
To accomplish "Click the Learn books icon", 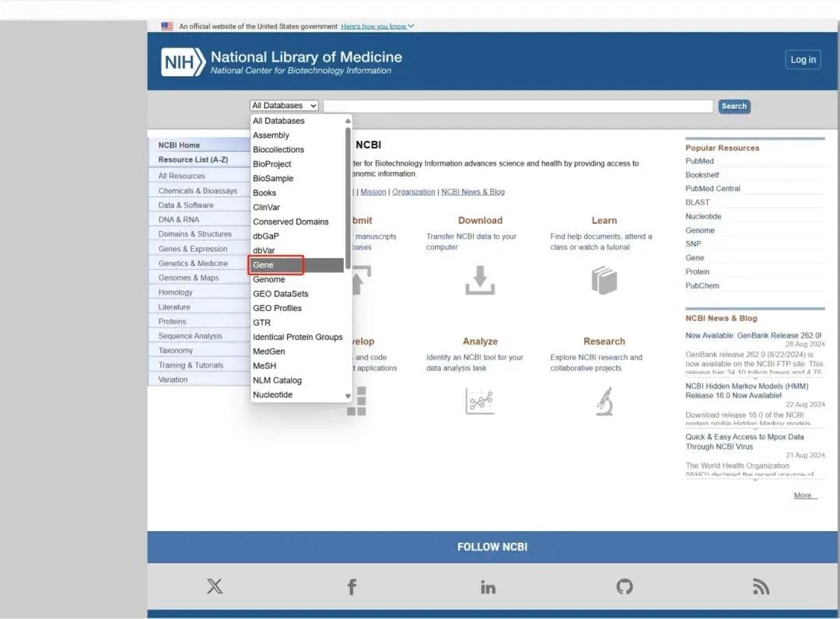I will 604,280.
